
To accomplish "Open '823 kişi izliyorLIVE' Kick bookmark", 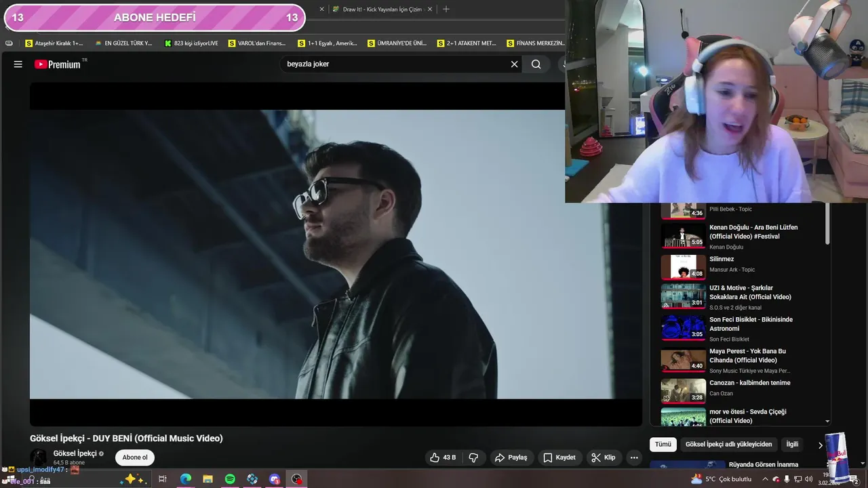I will (x=191, y=43).
